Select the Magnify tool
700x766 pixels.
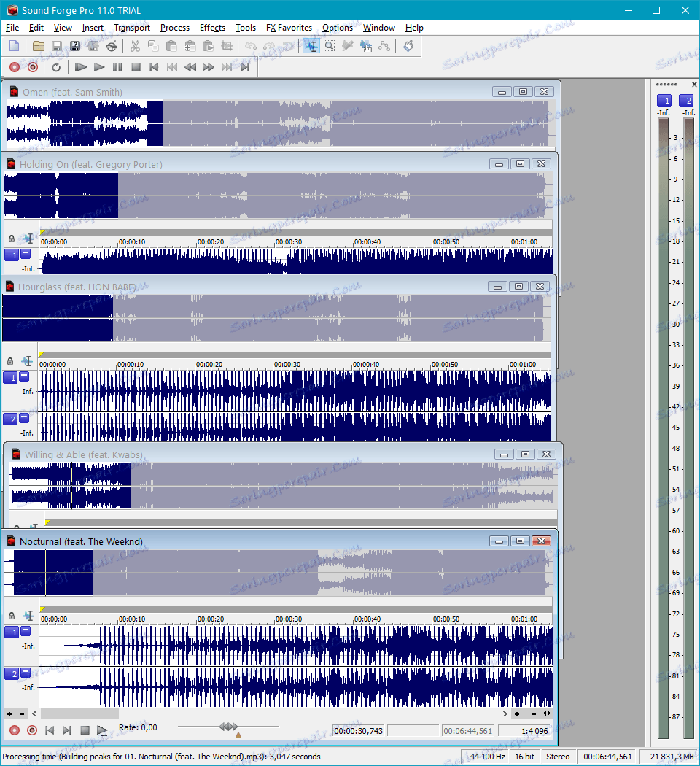[x=330, y=46]
